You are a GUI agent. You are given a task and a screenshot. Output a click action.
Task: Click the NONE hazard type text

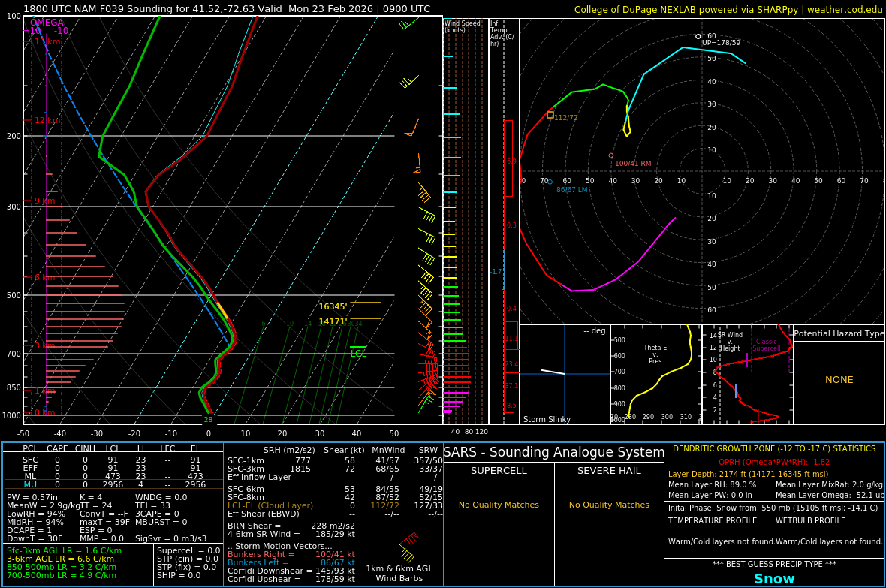[839, 380]
